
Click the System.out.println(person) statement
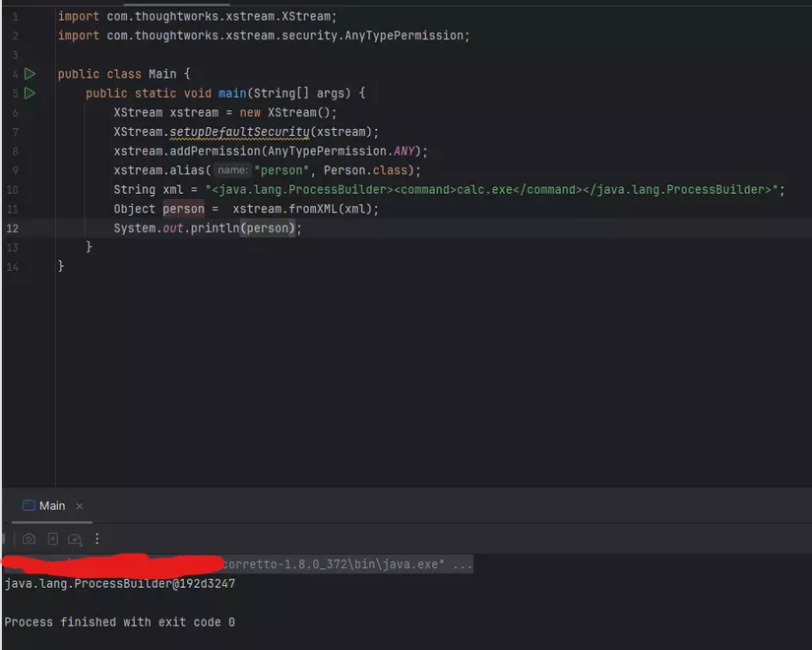[207, 228]
